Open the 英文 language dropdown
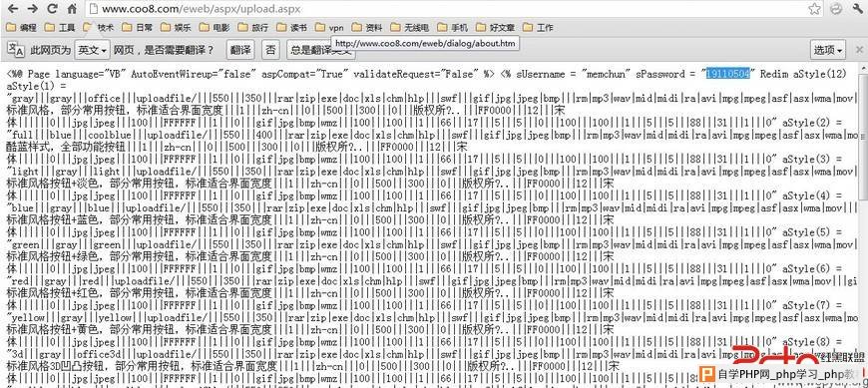This screenshot has height=388, width=868. 93,50
